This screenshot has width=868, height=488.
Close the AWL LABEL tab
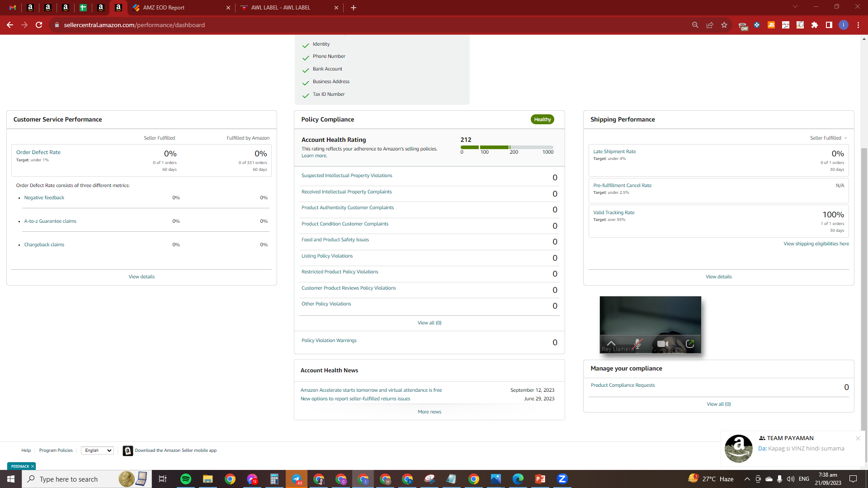coord(336,8)
